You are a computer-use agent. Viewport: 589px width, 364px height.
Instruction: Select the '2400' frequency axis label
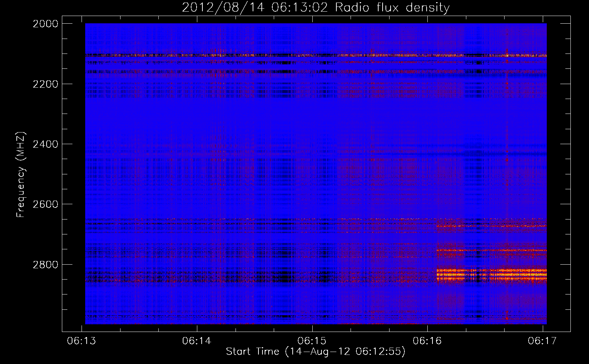tap(46, 144)
